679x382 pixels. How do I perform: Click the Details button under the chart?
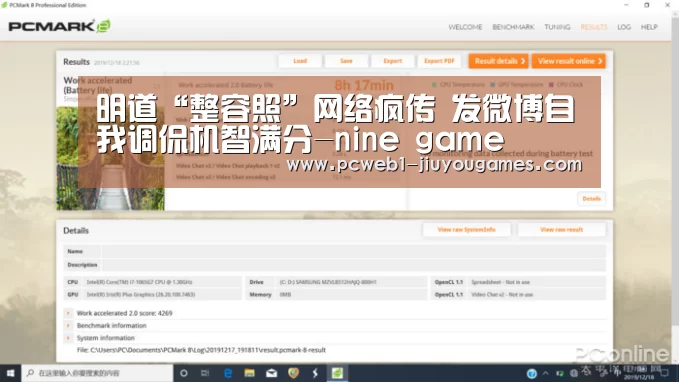point(592,199)
